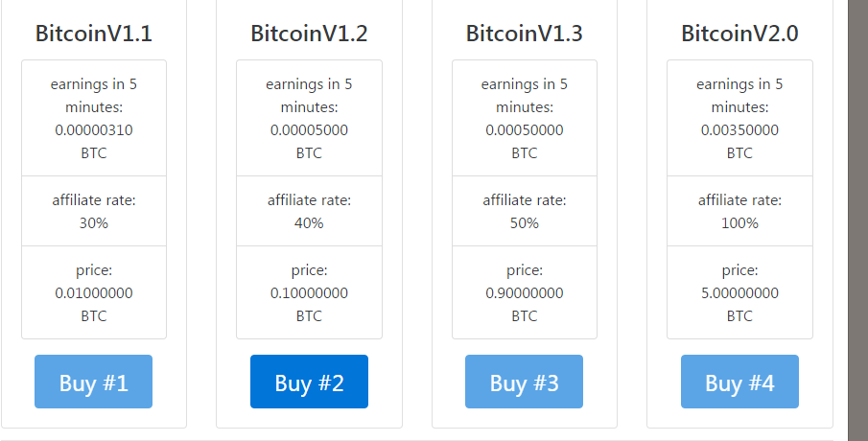Click the 40% affiliate rate cell
The width and height of the screenshot is (868, 441).
(309, 211)
